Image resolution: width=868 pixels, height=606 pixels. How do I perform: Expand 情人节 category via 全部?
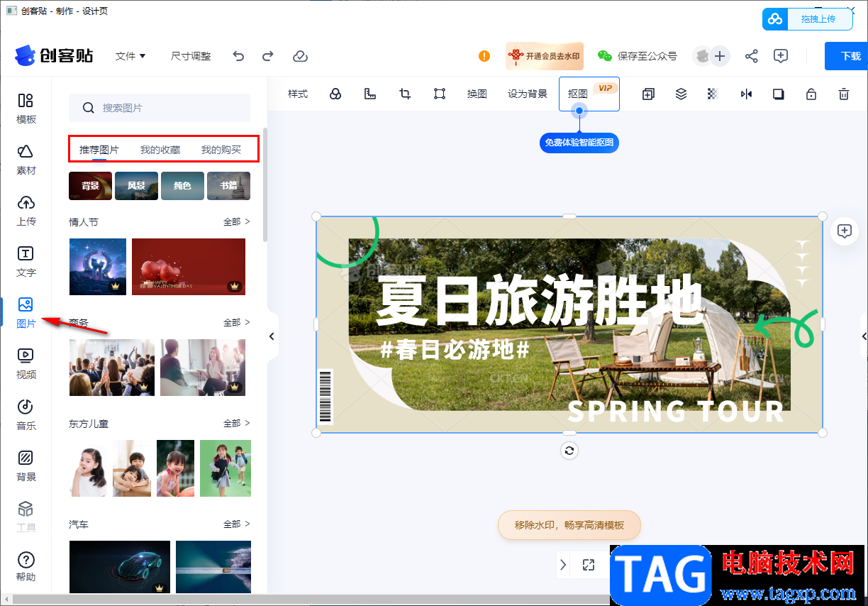pyautogui.click(x=237, y=222)
